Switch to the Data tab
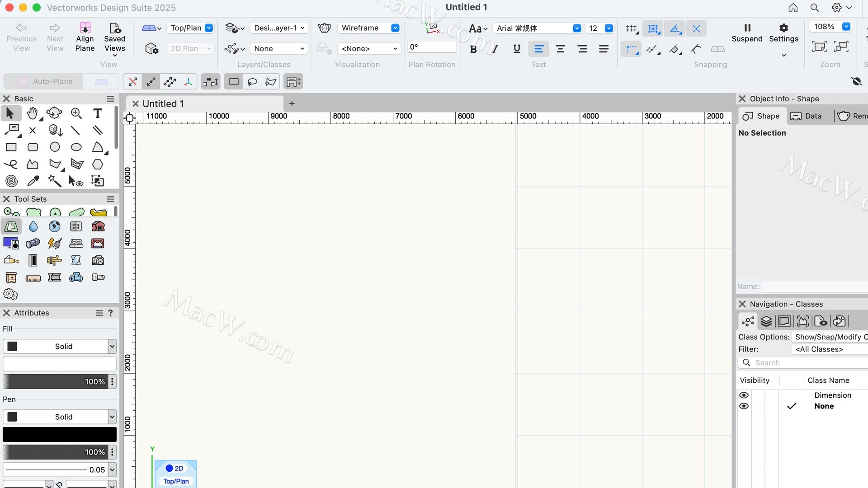 (806, 116)
